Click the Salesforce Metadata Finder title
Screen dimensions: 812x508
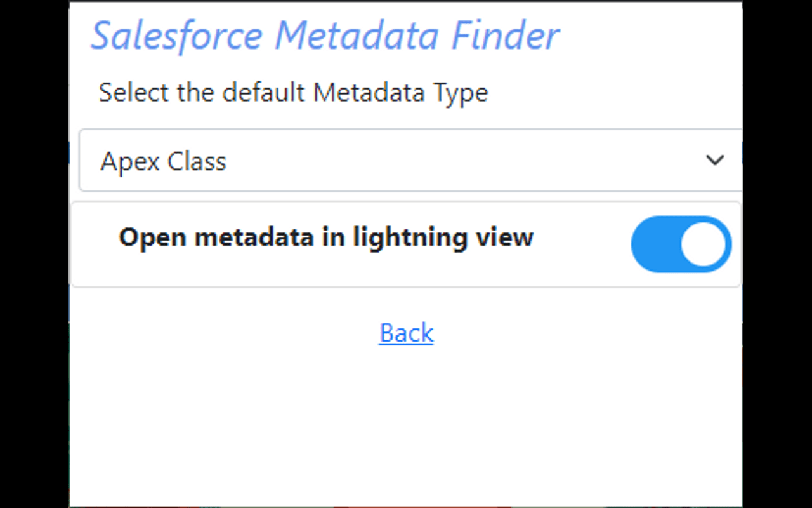pos(325,36)
